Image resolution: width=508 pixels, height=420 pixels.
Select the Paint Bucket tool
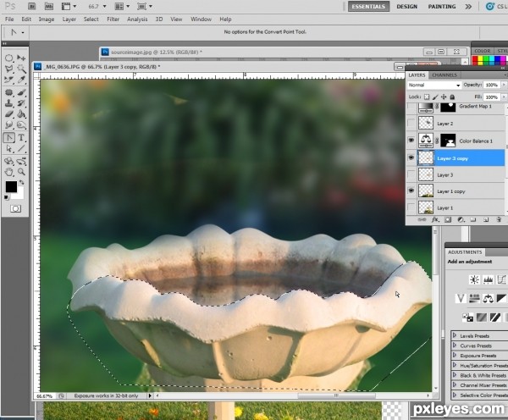coord(21,114)
